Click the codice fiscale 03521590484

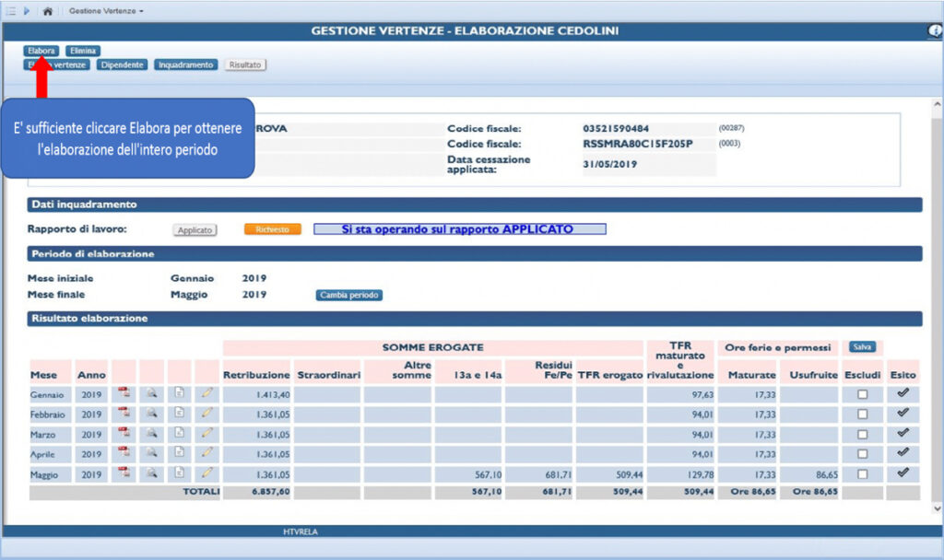616,128
